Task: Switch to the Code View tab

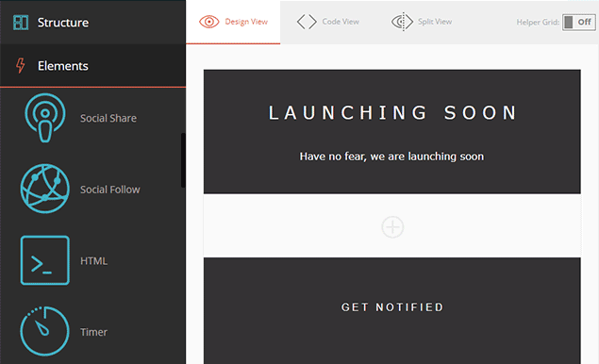Action: [328, 22]
